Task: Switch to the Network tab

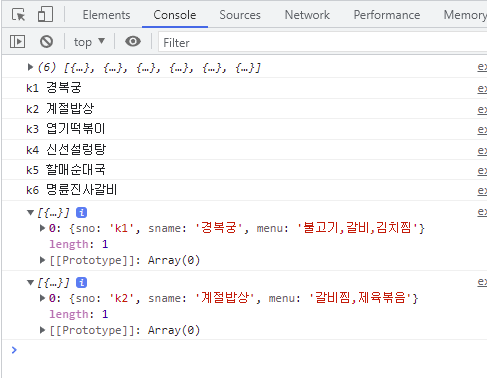Action: [307, 15]
